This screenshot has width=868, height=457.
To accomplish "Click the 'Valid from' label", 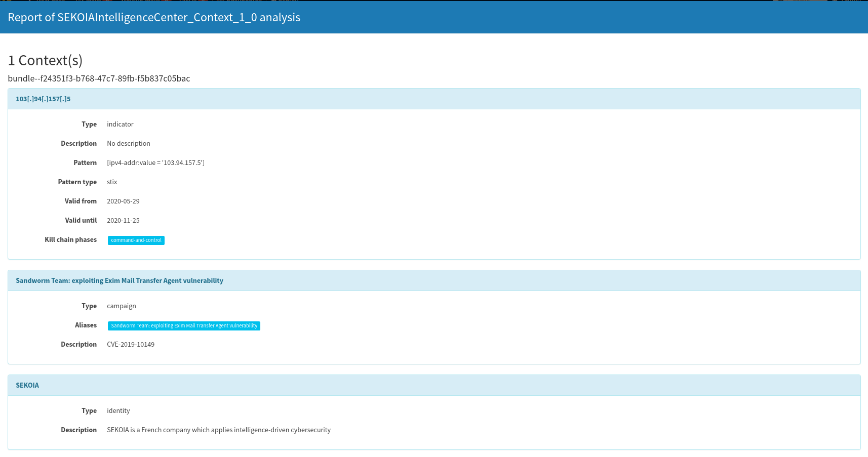I will pos(81,201).
